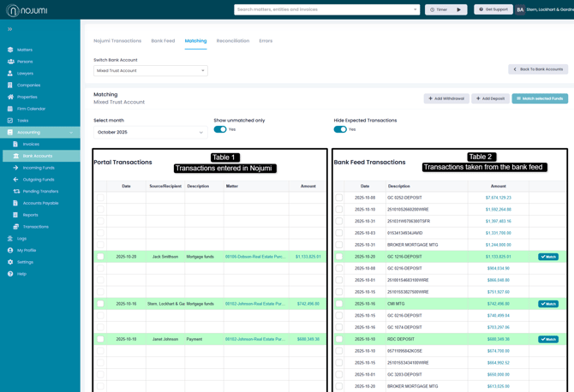Image resolution: width=574 pixels, height=392 pixels.
Task: Open the Switch Bank Account dropdown
Action: pos(150,71)
